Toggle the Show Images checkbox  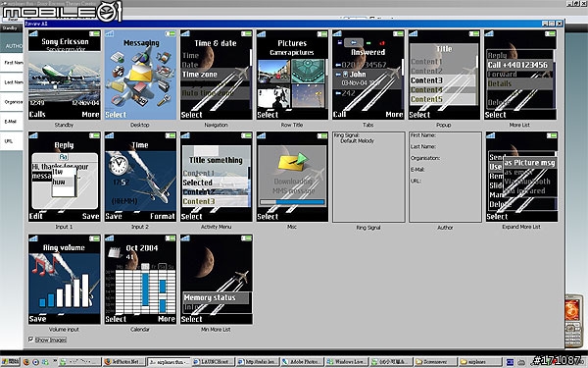point(30,340)
